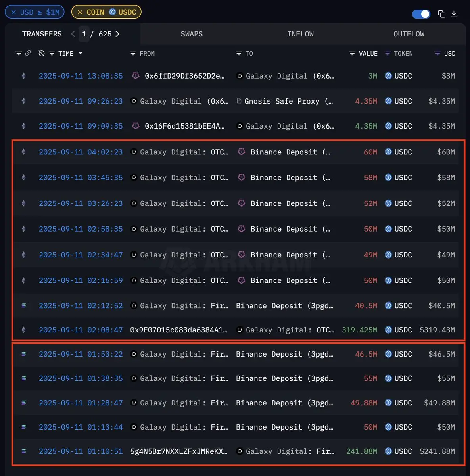Click Solana chain icon in 02:12:52 row
Screen dimensions: 470x476
(23, 305)
